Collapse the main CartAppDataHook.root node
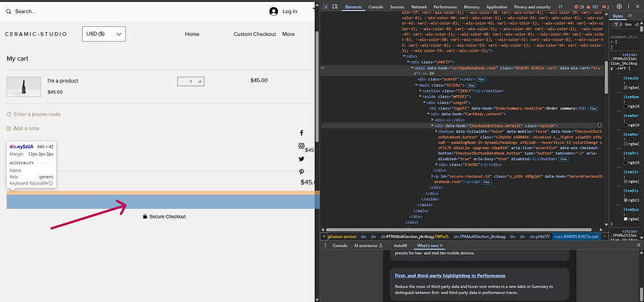The height and width of the screenshot is (302, 644). click(413, 68)
